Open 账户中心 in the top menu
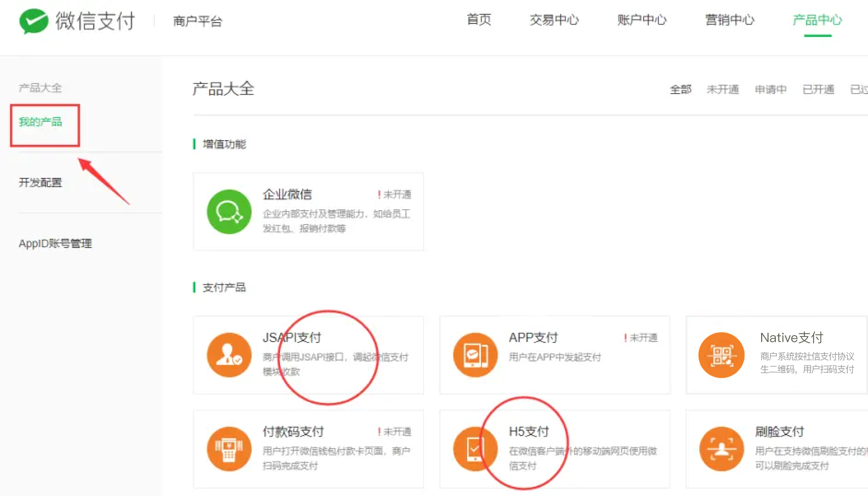Screen dimensions: 868x496 pos(642,20)
